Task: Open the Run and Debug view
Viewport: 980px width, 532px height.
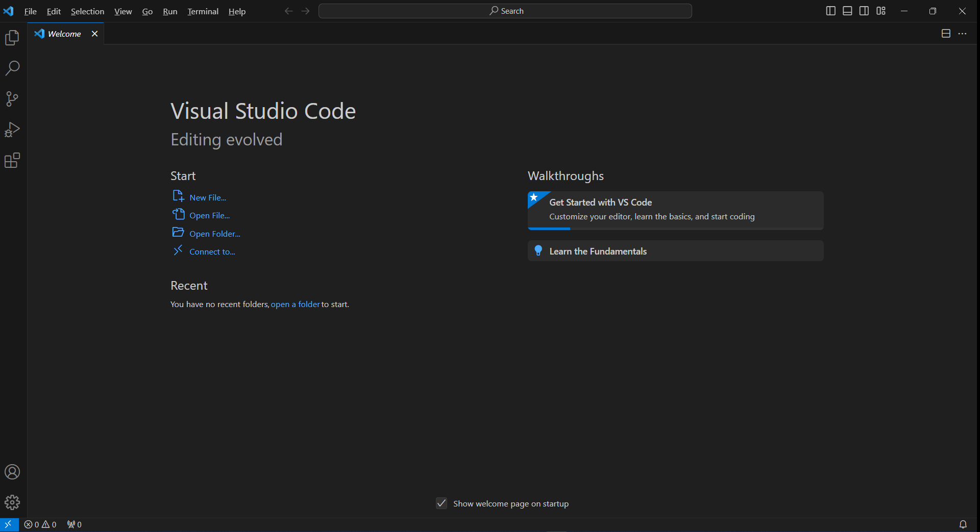Action: point(12,130)
